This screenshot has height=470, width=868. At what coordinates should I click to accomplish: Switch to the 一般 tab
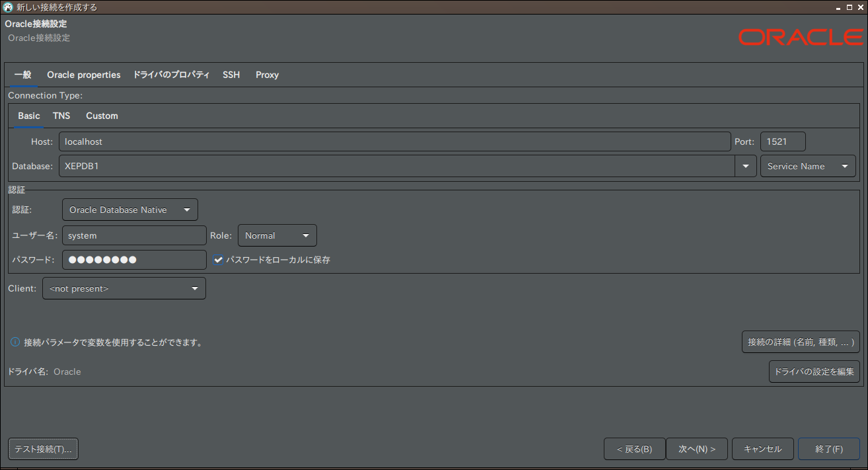point(23,75)
